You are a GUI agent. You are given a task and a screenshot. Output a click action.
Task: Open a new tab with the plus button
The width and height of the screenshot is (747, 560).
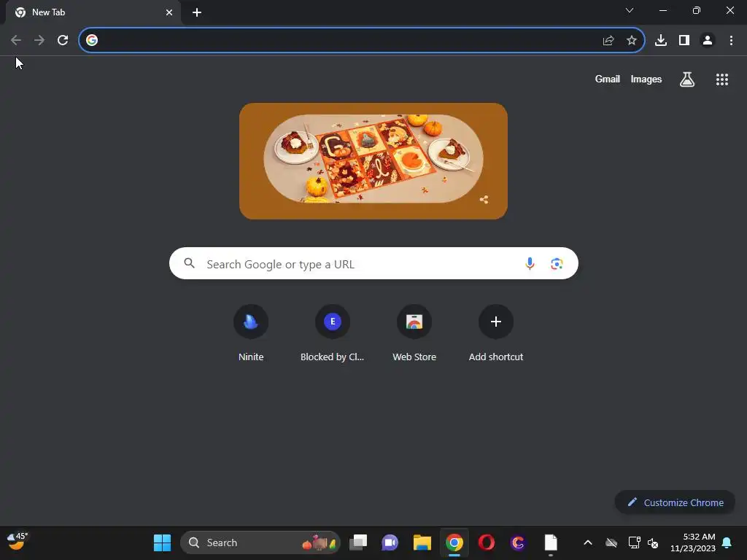197,12
